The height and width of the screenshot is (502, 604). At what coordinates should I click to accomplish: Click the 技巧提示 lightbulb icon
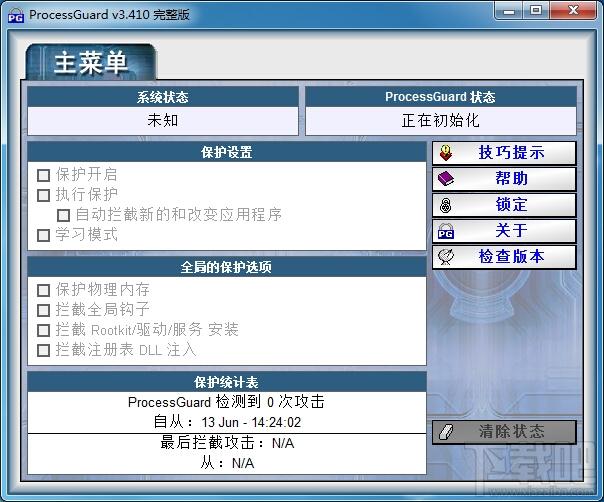pyautogui.click(x=446, y=153)
